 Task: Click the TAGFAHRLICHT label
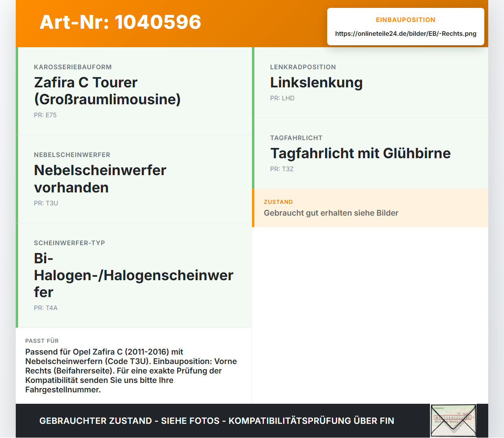pos(296,138)
